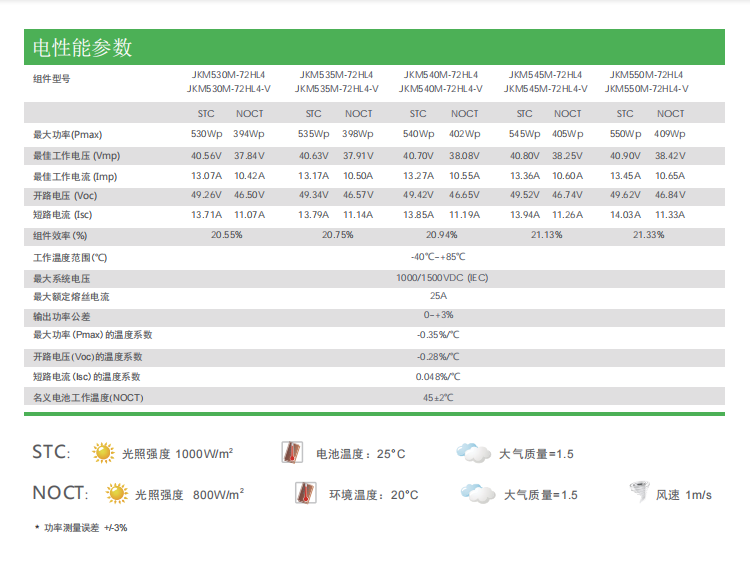Screen dimensions: 750x566
Task: Click the 环境温度：20°C text
Action: [x=374, y=495]
